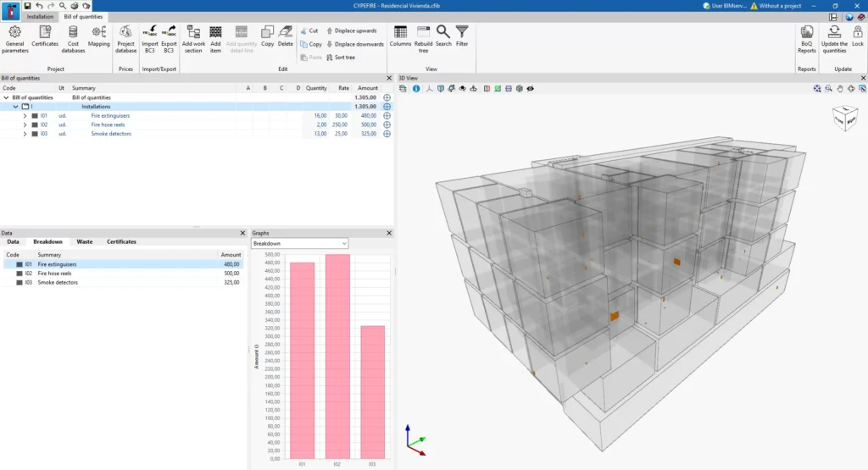Toggle the eye visibility icon in 3D View toolbar

coord(531,88)
